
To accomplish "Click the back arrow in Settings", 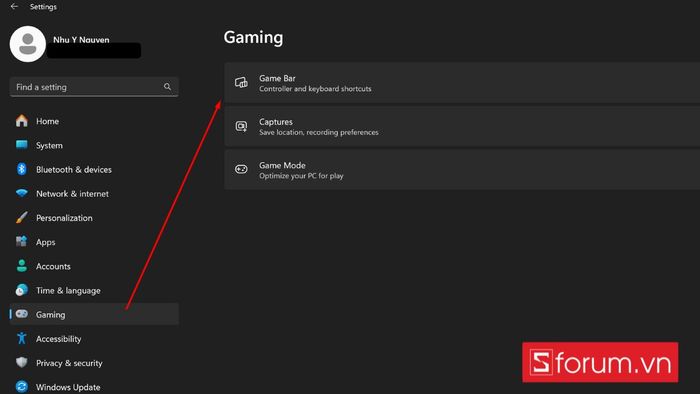I will (14, 6).
